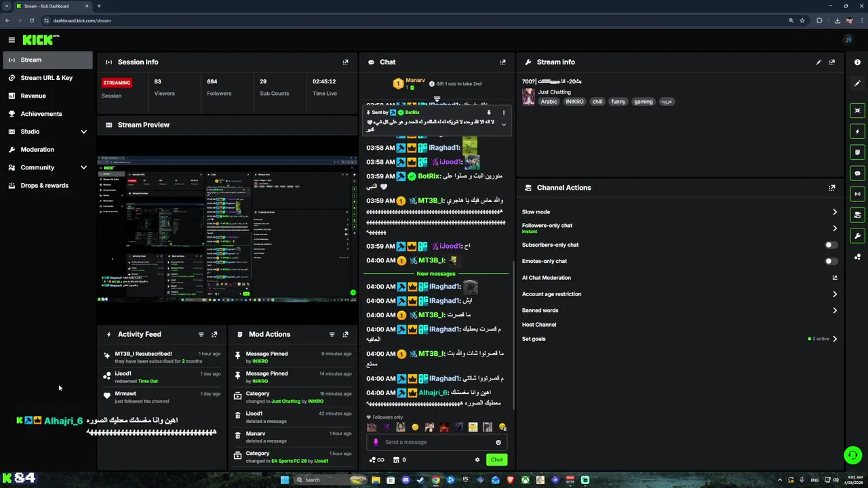Toggle the notes widget icon in right sidebar
This screenshot has height=488, width=868.
(x=858, y=152)
